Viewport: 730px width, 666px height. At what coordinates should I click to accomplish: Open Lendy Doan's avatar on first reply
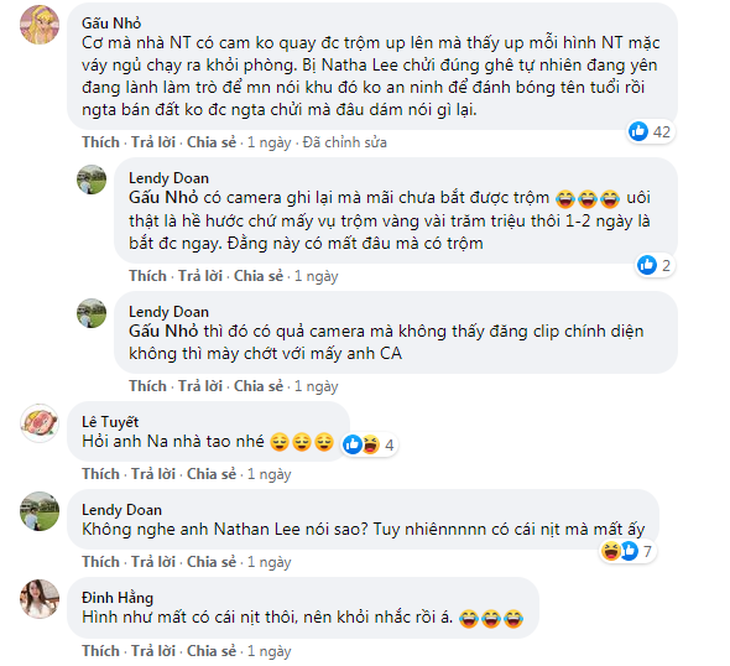coord(92,181)
